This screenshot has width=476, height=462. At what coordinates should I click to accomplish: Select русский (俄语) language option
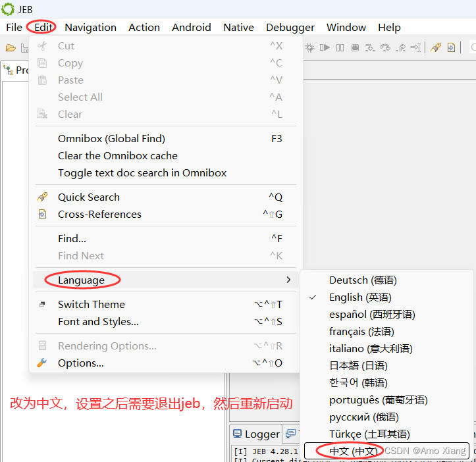(x=386, y=417)
